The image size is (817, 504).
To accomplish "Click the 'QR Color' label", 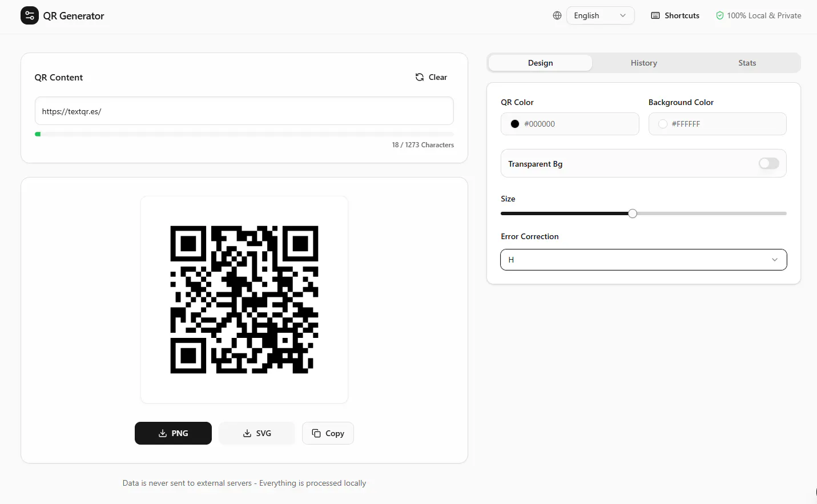I will 517,102.
